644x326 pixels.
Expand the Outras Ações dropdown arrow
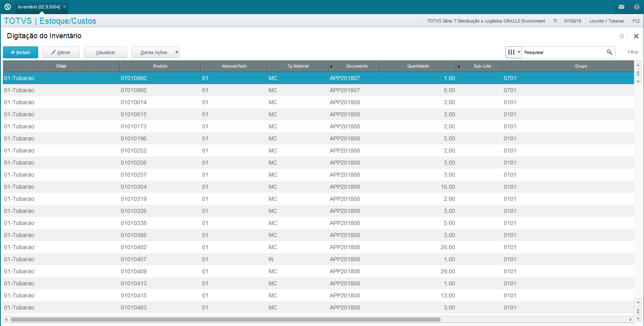coord(176,52)
